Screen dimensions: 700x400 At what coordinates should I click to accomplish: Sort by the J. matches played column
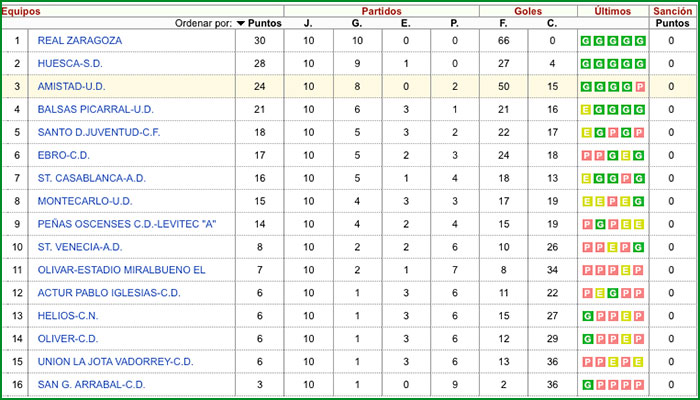point(308,23)
